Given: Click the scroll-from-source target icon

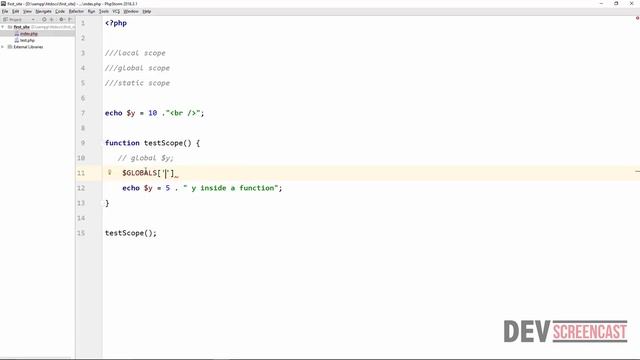Looking at the screenshot, I should (x=44, y=19).
